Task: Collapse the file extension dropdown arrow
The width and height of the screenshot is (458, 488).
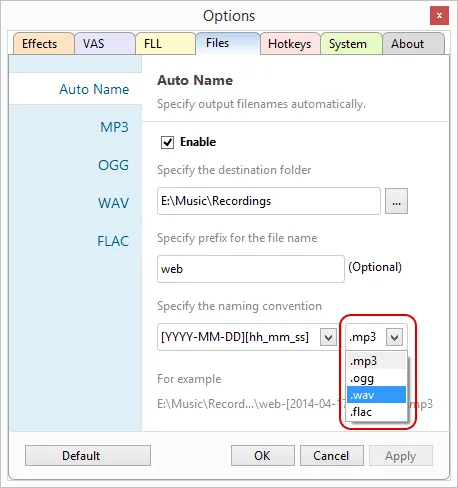Action: tap(395, 337)
